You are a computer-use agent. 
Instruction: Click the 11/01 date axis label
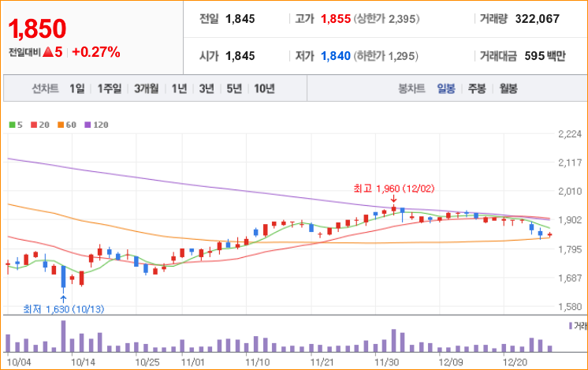point(193,362)
